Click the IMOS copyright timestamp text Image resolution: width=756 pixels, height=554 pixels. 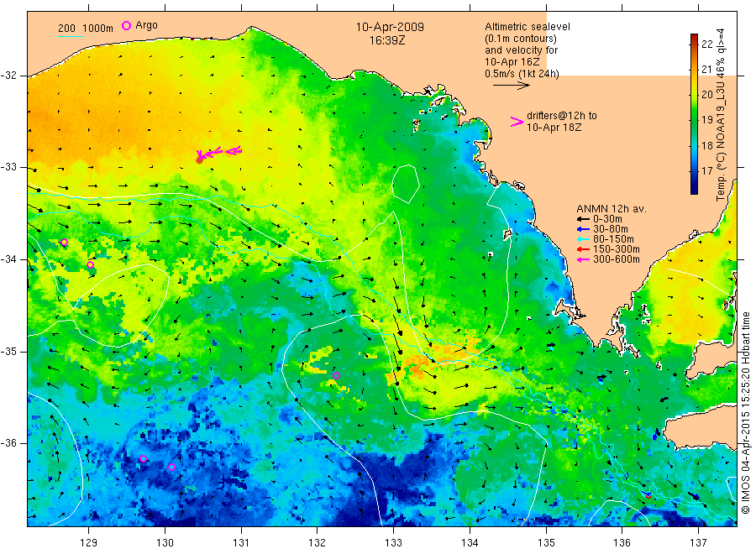click(x=746, y=412)
